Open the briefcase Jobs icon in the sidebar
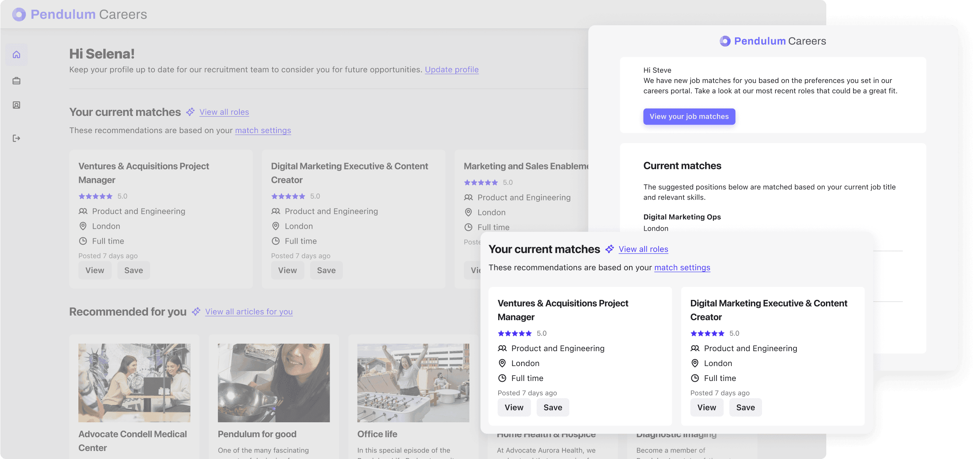980x459 pixels. tap(16, 81)
